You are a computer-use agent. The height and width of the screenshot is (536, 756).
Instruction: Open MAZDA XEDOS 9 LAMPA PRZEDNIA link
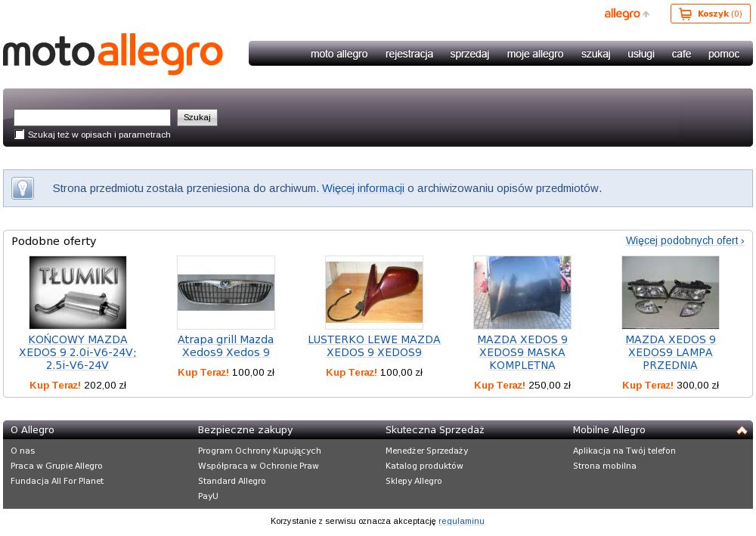click(x=670, y=352)
